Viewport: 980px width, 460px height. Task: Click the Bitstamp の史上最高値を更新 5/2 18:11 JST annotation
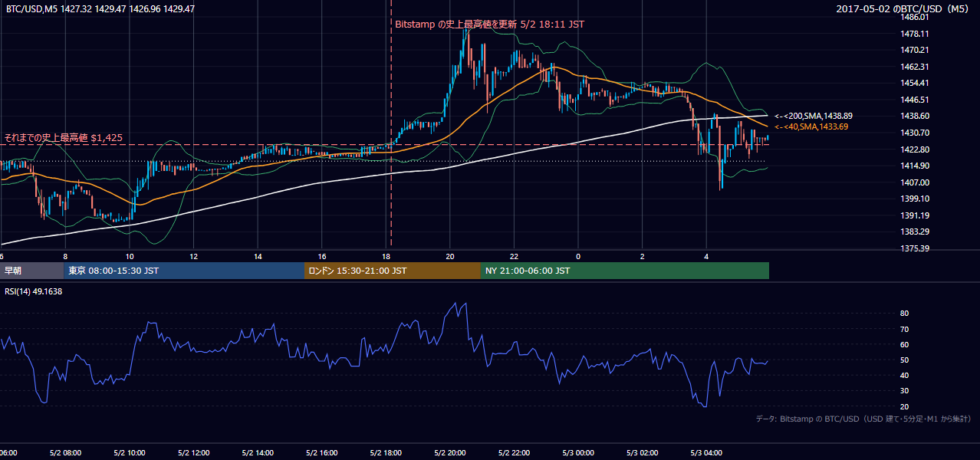tap(489, 25)
